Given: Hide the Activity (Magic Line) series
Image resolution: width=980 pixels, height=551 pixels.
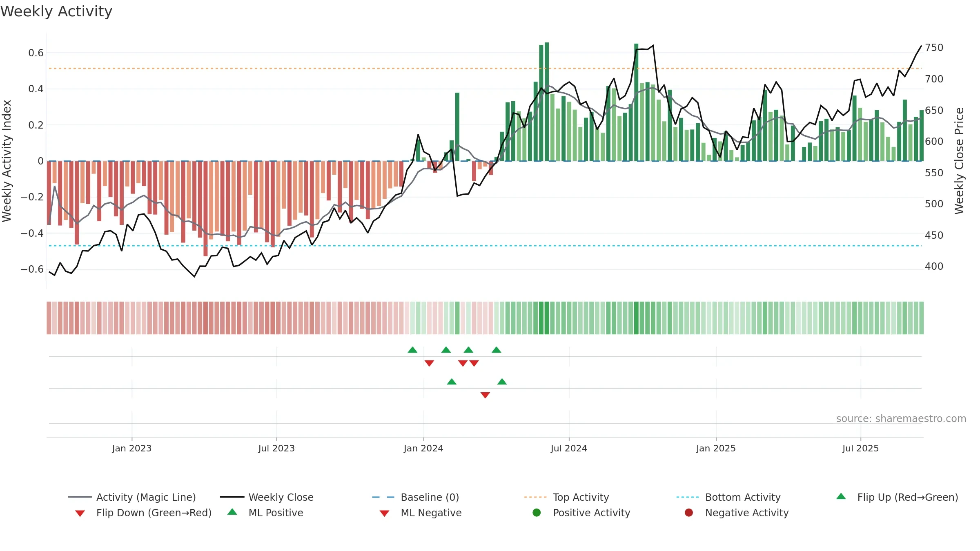Looking at the screenshot, I should pos(131,497).
